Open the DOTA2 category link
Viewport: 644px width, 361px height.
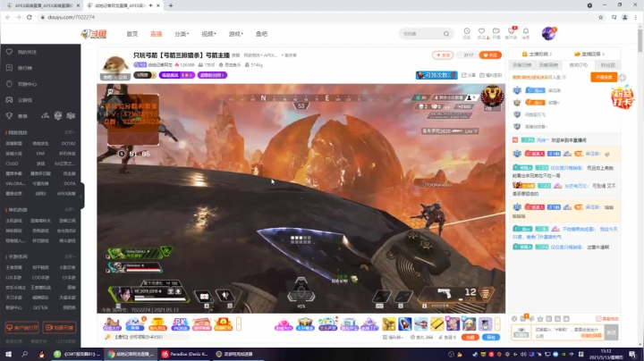click(68, 144)
